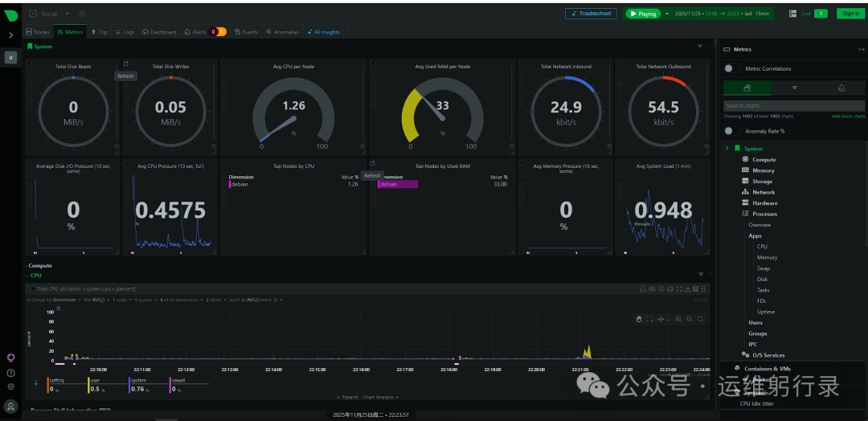Click the zoom in icon on the CPU chart
Viewport: 868px width, 421px height.
[678, 319]
